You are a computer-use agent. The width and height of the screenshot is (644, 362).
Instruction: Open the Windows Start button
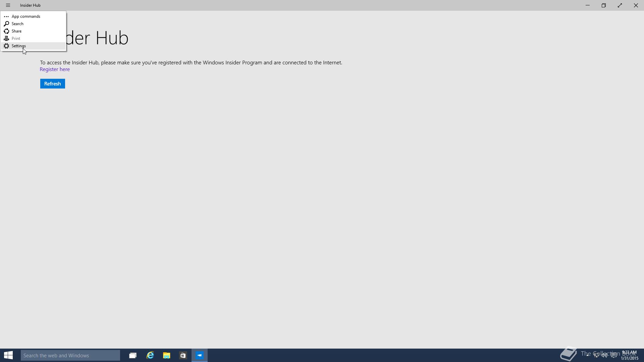pos(8,355)
